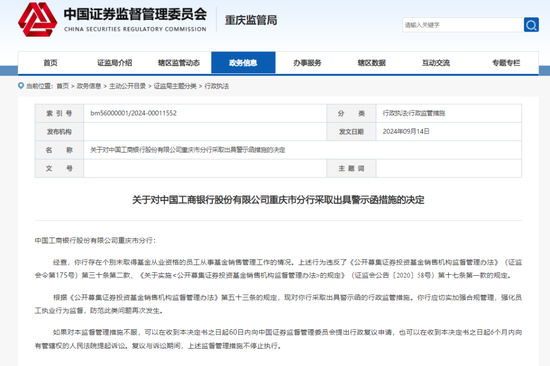Viewport: 550px width, 366px height.
Task: Select index number bm56000001/2024-00011552
Action: coord(133,113)
